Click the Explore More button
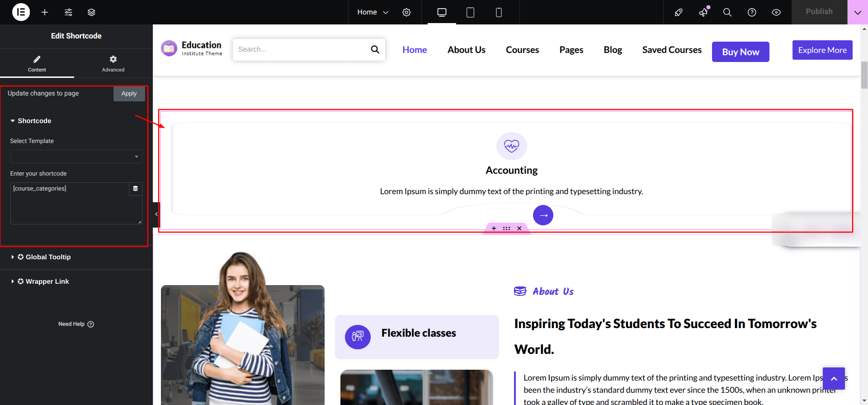The width and height of the screenshot is (868, 405). [822, 50]
